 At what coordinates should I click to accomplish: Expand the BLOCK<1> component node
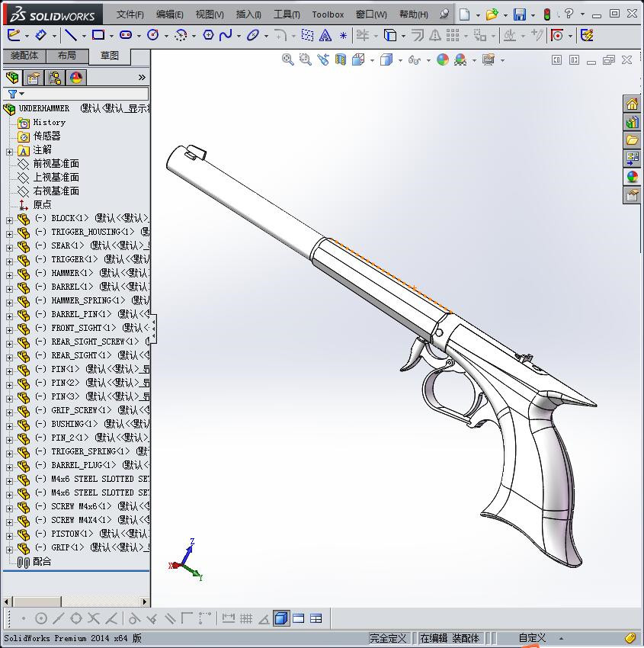pyautogui.click(x=9, y=220)
